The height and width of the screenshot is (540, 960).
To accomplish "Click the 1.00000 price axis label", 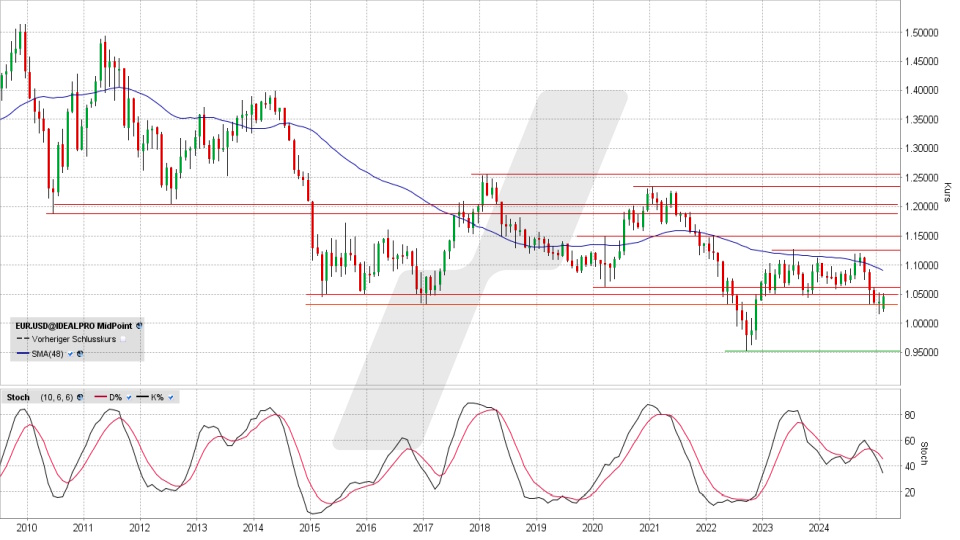I will click(921, 323).
